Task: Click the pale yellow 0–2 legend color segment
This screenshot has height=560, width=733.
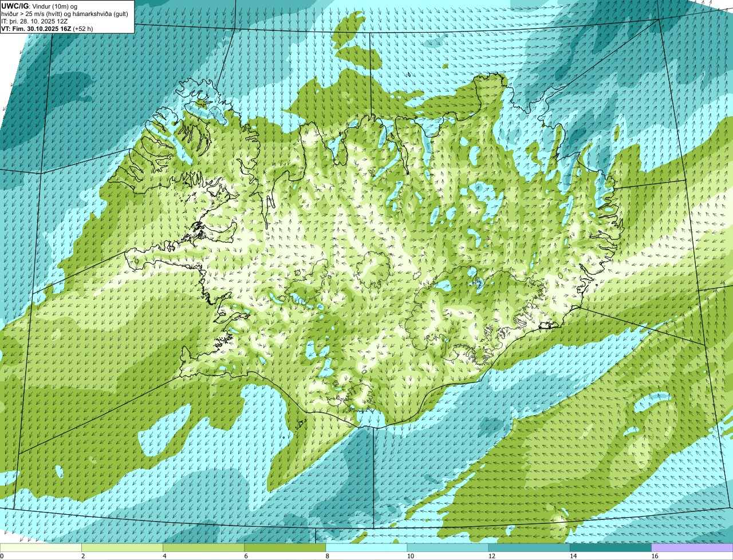Action: [41, 547]
